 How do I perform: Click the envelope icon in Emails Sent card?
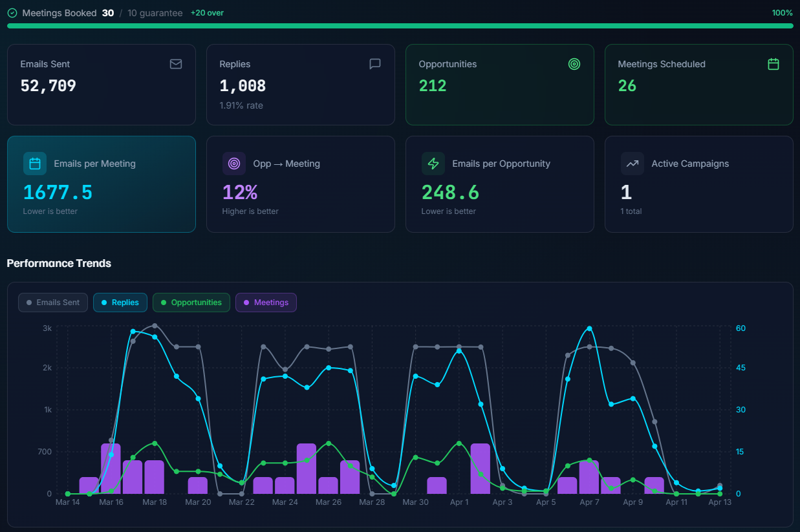[x=176, y=64]
